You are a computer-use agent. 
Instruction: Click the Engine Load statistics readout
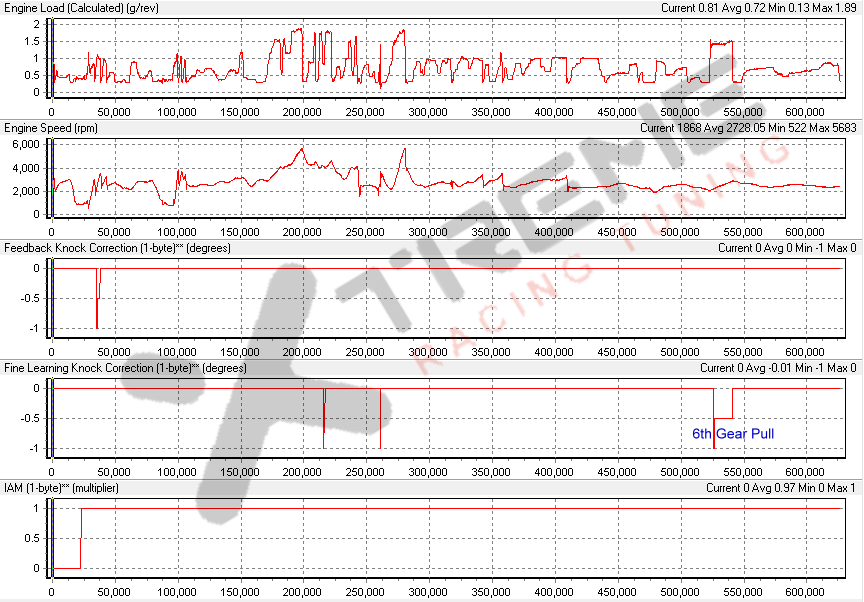[x=759, y=8]
